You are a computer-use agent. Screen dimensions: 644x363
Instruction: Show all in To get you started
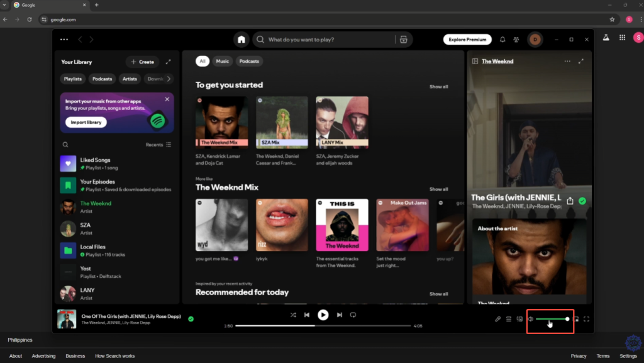[x=438, y=87]
